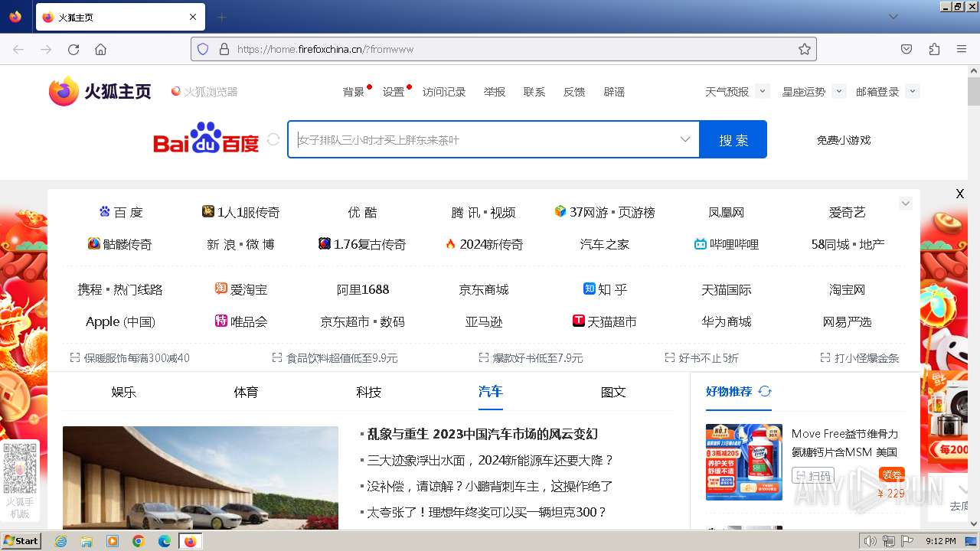Refresh the 好物推荐 recommendations
This screenshot has height=551, width=980.
click(x=765, y=391)
